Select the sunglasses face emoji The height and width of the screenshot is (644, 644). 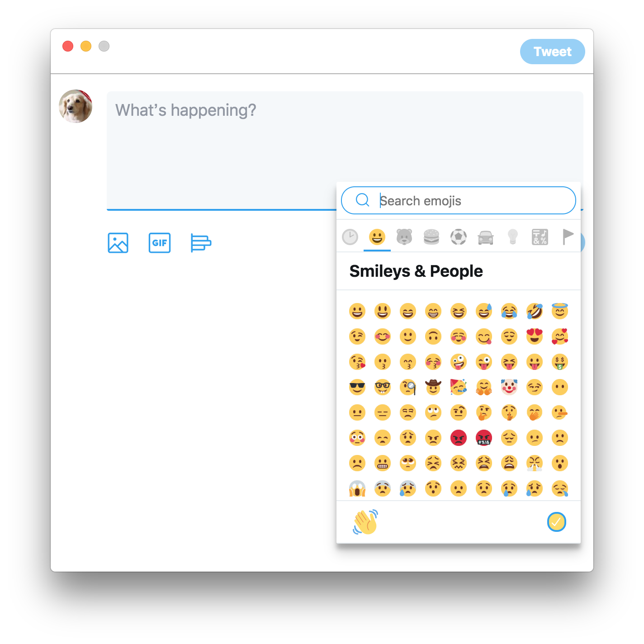pyautogui.click(x=357, y=387)
